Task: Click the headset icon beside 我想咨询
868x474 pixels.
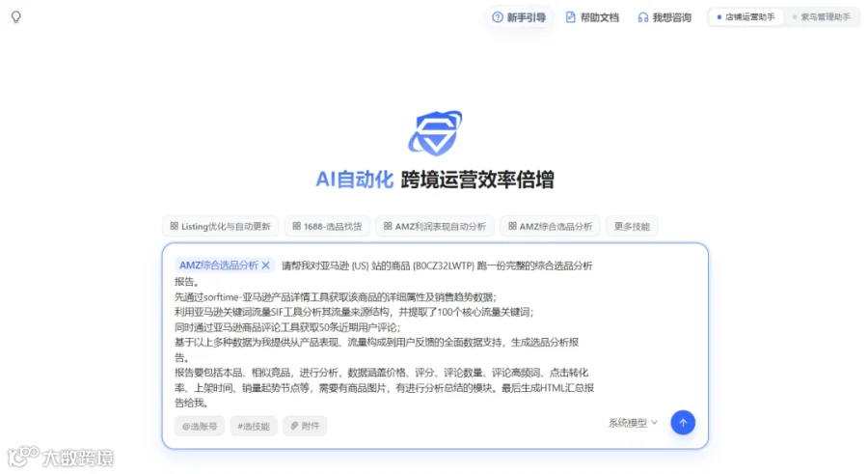Action: pos(642,17)
